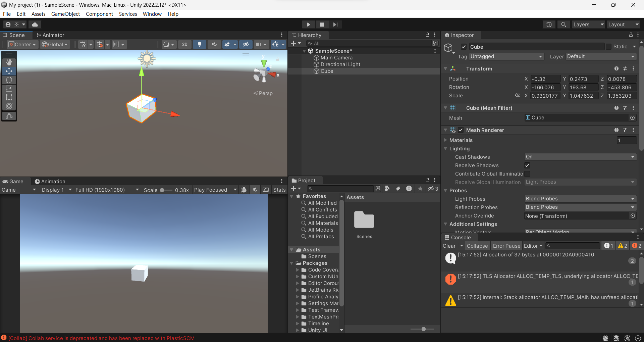Viewport: 644px width, 342px height.
Task: Open the cloud services icon
Action: pos(35,25)
